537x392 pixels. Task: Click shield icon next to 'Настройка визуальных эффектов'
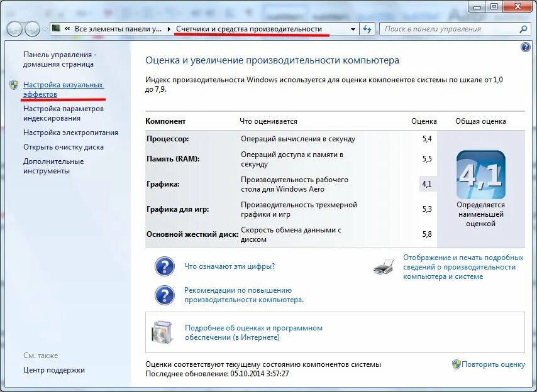click(14, 84)
